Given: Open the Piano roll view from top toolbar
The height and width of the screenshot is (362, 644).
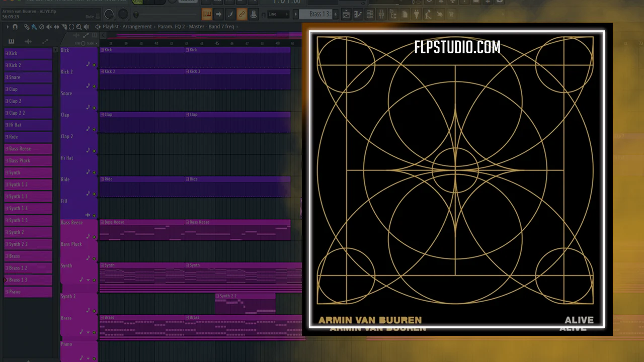Looking at the screenshot, I should tap(358, 14).
